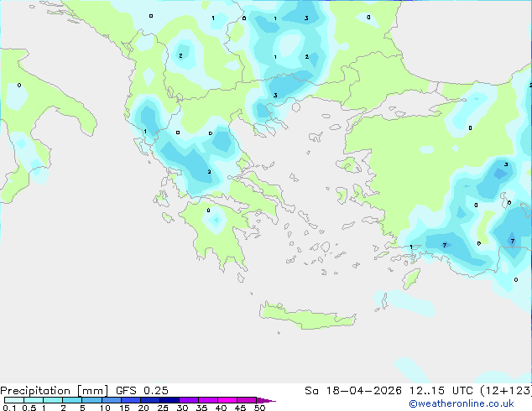532x411 pixels.
Task: Click the 15–20 mm legend color box
Action: point(130,400)
